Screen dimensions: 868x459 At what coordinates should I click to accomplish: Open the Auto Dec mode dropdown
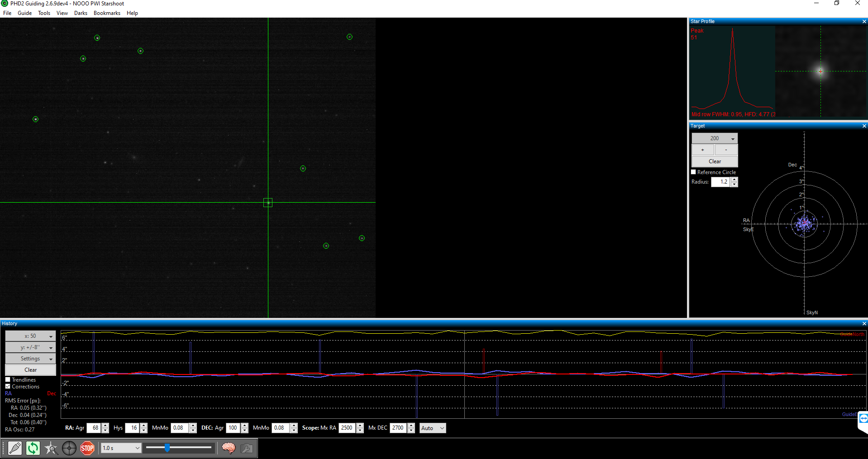(433, 428)
